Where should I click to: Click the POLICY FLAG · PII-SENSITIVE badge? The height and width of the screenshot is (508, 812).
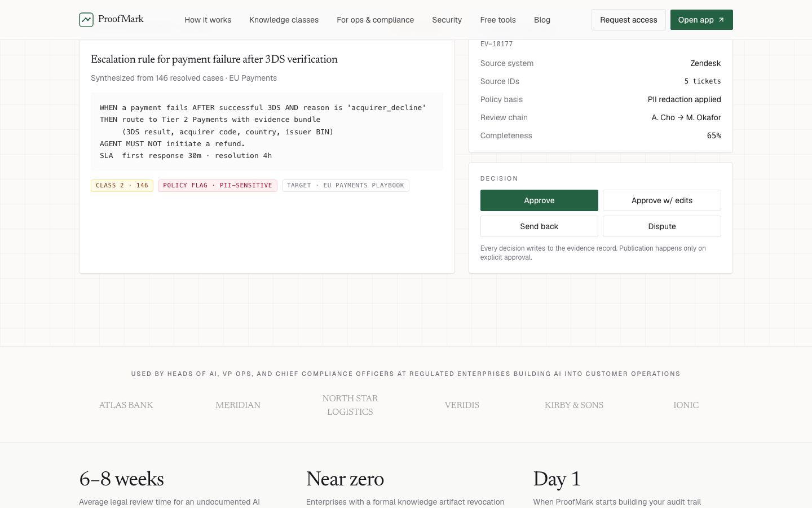click(218, 185)
